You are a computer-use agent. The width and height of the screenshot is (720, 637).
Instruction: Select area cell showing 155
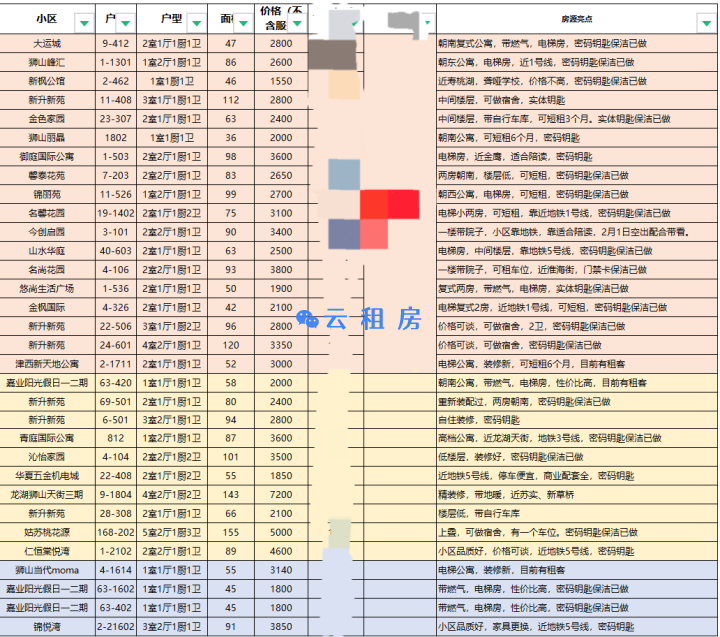[231, 532]
